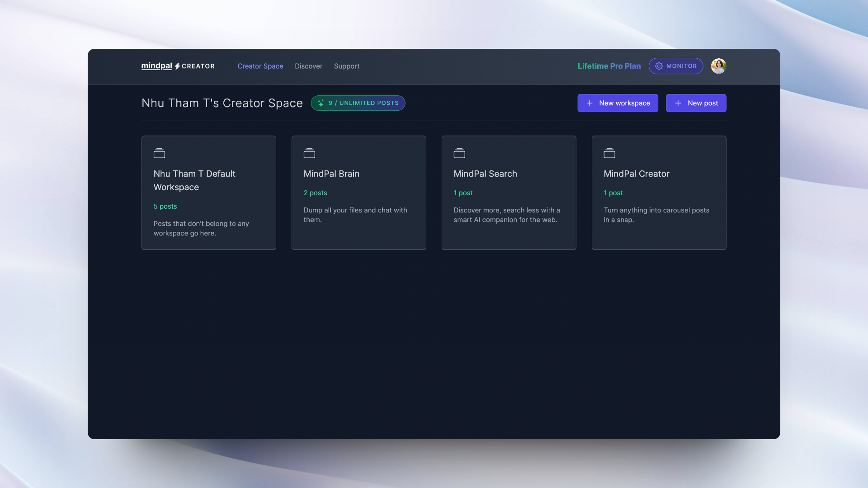Create a New post

tap(696, 103)
